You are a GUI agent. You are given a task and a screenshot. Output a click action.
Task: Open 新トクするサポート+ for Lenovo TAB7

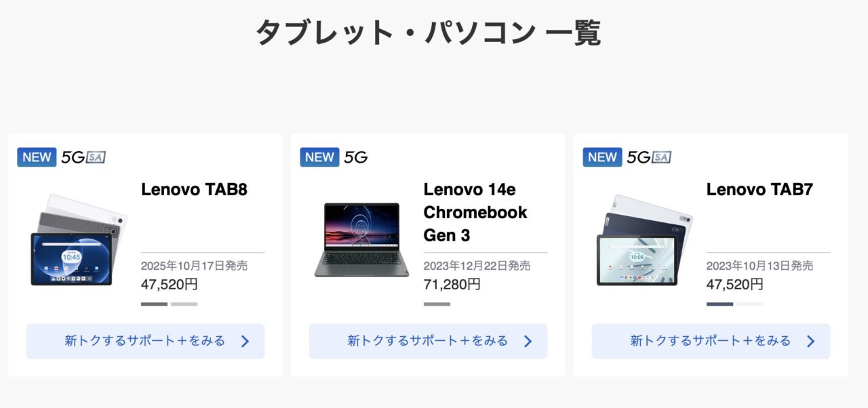pos(710,341)
